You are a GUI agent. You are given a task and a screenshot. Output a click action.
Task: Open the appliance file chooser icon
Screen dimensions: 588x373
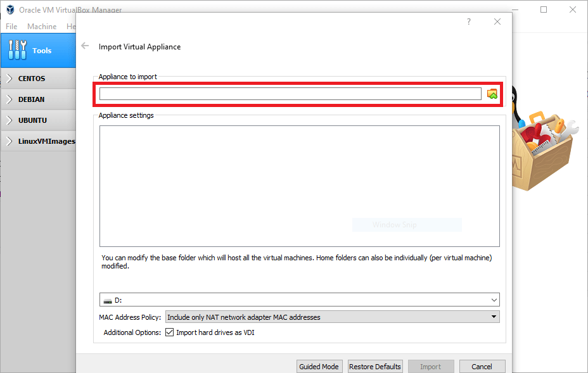coord(492,93)
